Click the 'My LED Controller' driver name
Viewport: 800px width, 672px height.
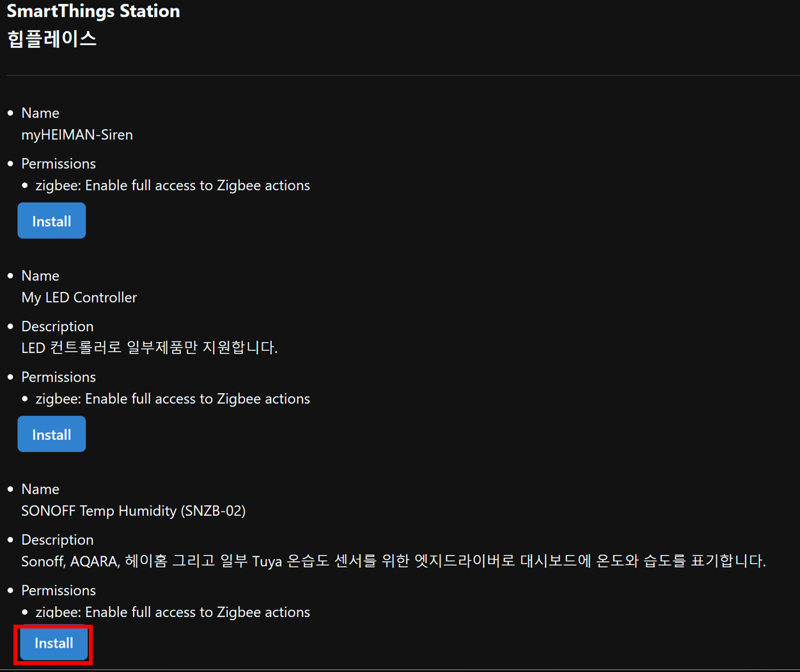[79, 297]
